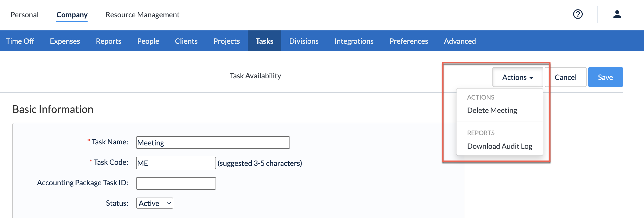The height and width of the screenshot is (218, 644).
Task: Switch to Task Availability tab
Action: point(255,76)
